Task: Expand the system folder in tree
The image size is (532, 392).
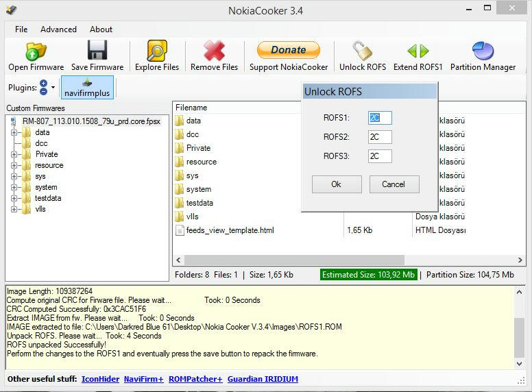Action: point(14,187)
